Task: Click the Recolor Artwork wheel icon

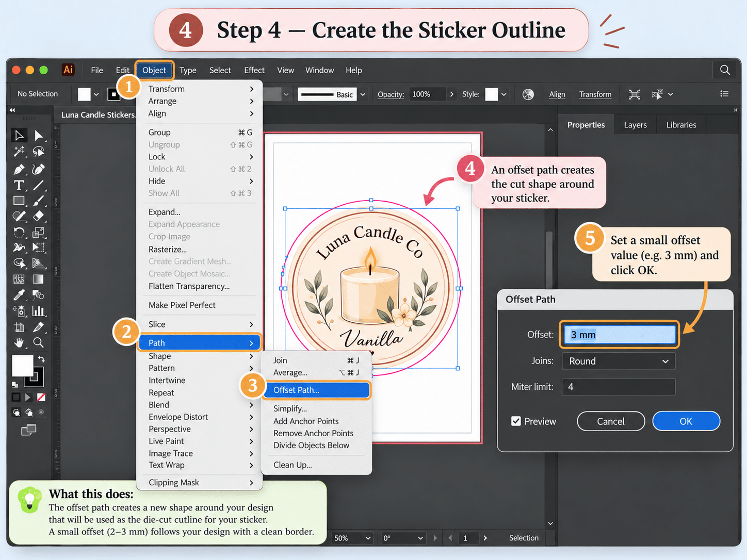Action: (528, 94)
